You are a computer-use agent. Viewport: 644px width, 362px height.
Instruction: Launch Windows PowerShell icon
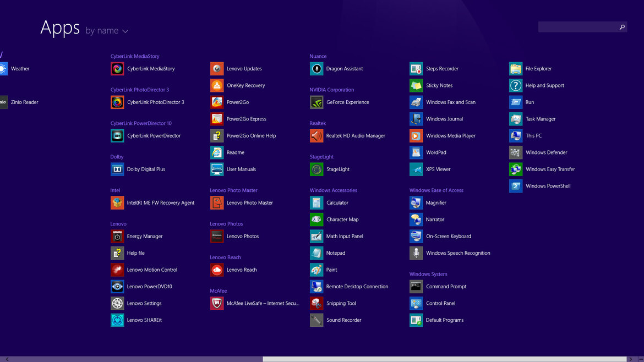pyautogui.click(x=516, y=186)
